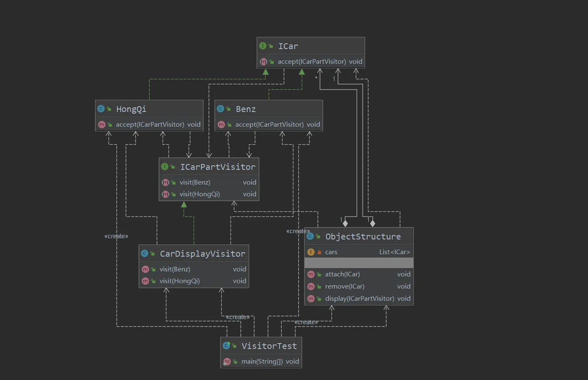Click method icon of attach(ICar)
588x380 pixels.
(x=311, y=274)
